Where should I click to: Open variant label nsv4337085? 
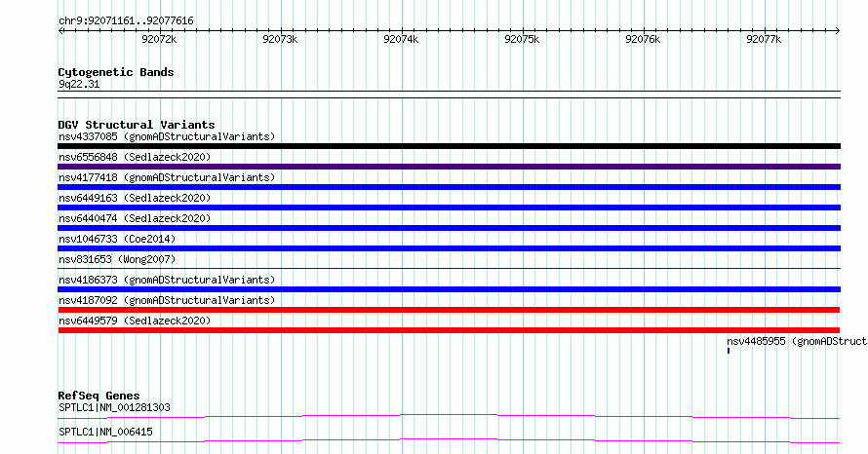coord(167,136)
